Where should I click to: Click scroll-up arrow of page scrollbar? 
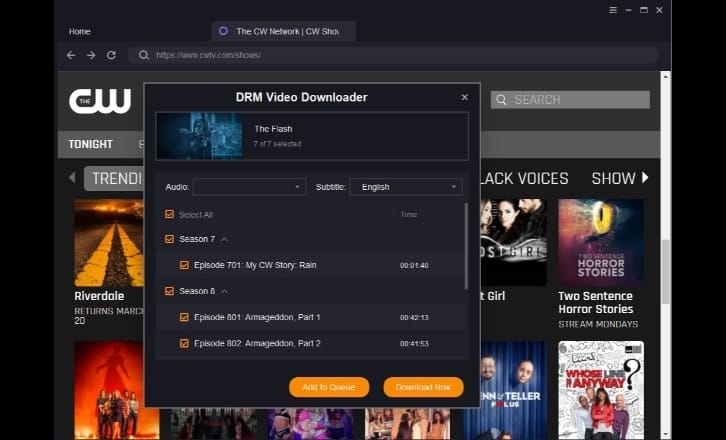666,76
